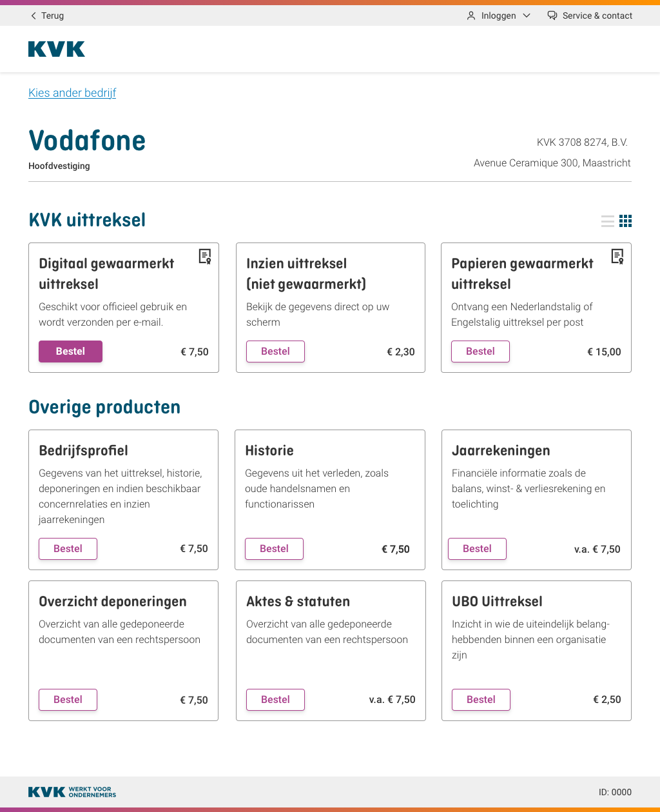The width and height of the screenshot is (660, 812).
Task: Order Aktes & statuten
Action: coord(275,700)
